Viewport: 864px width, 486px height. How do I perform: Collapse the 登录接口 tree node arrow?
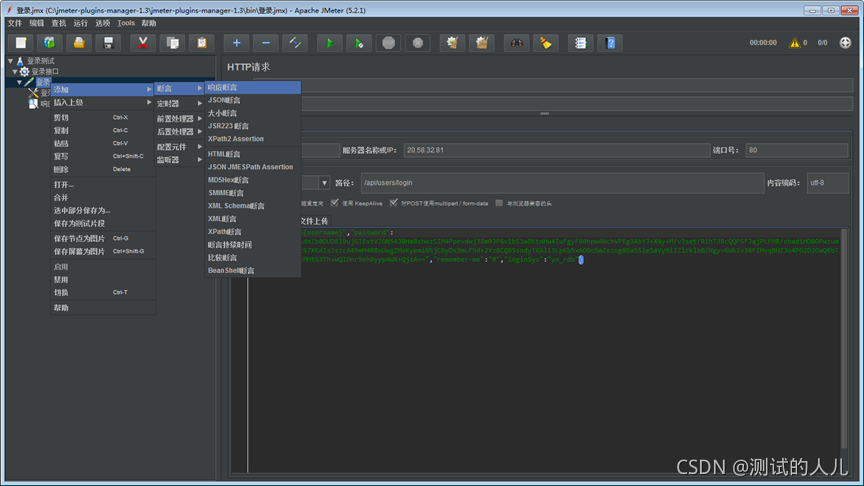15,72
